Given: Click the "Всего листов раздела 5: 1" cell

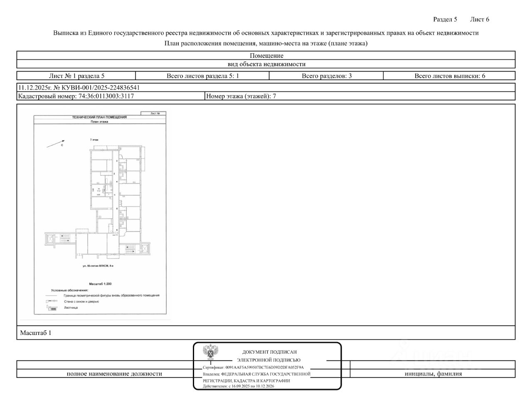Looking at the screenshot, I should click(x=202, y=76).
